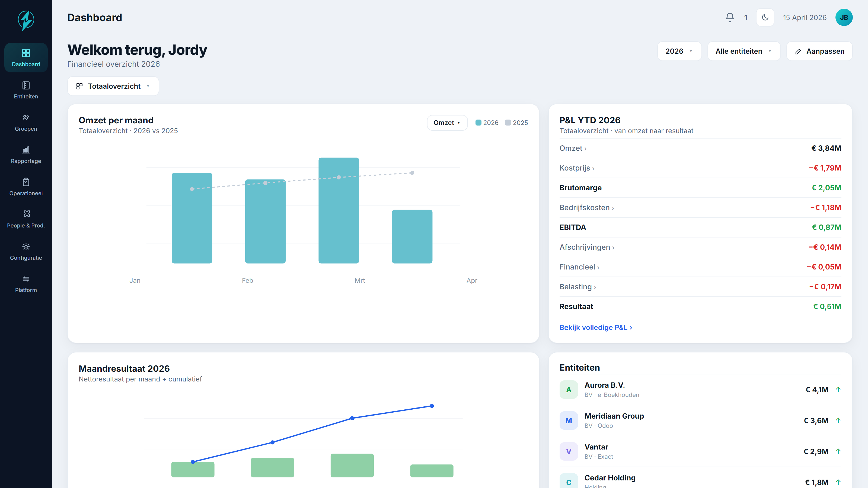Expand the Belasting P&L row
This screenshot has width=868, height=488.
tap(700, 287)
